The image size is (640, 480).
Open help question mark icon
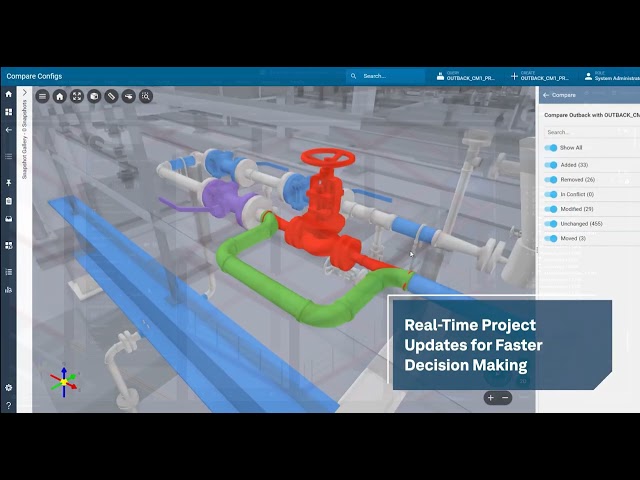click(8, 405)
